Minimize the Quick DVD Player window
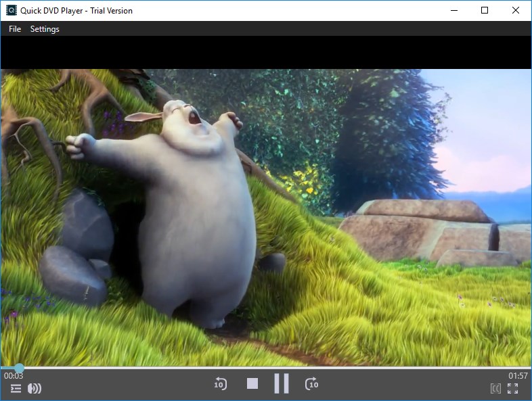The image size is (532, 401). pos(454,11)
